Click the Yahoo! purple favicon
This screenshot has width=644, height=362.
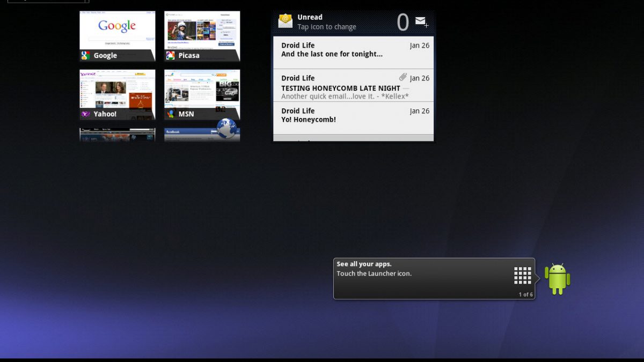click(x=86, y=114)
